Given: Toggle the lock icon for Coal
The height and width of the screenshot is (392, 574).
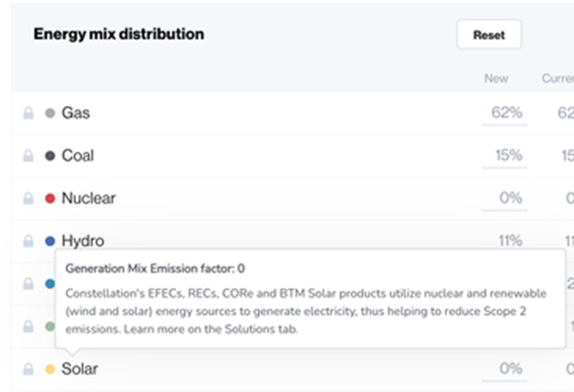Looking at the screenshot, I should 29,156.
